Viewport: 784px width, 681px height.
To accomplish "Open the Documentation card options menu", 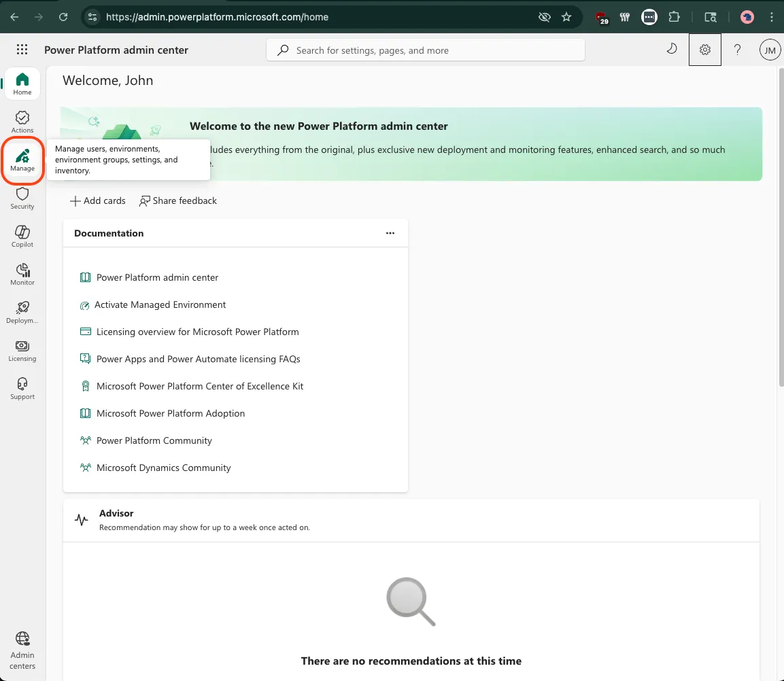I will click(390, 232).
